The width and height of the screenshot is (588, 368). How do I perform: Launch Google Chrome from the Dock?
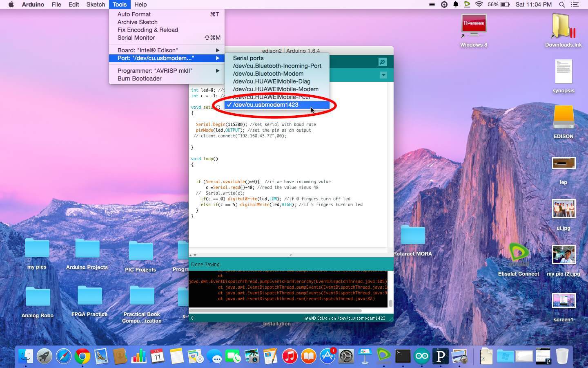[x=82, y=356]
